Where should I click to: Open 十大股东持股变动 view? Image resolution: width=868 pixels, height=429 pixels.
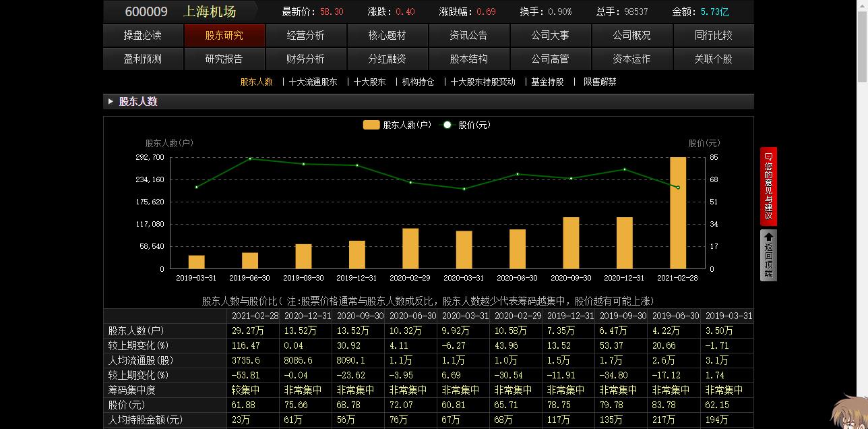[x=482, y=81]
